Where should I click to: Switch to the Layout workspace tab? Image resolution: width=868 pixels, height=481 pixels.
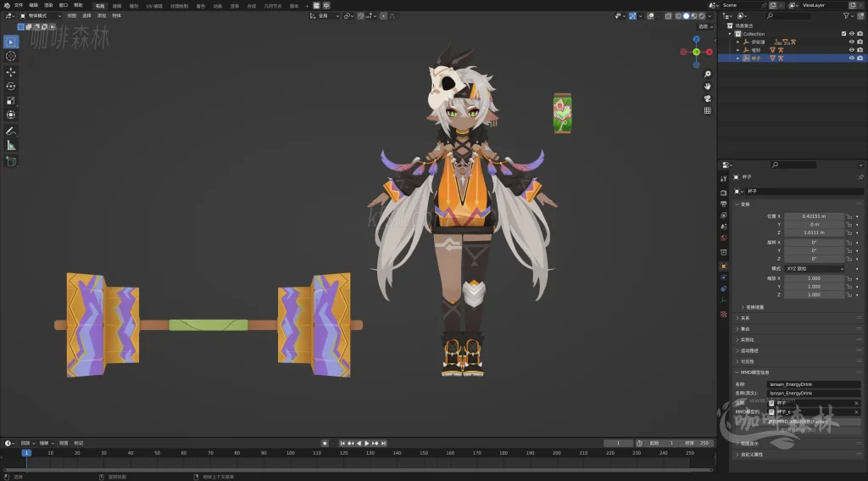click(100, 6)
